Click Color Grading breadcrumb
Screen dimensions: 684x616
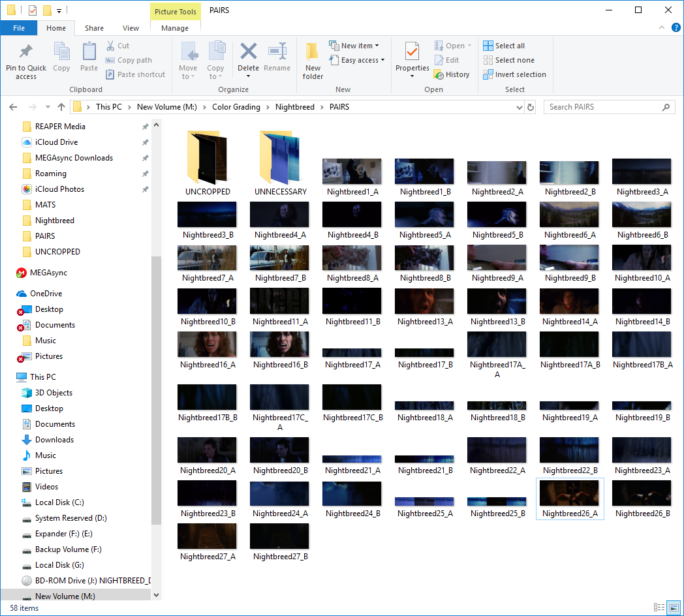click(x=236, y=107)
